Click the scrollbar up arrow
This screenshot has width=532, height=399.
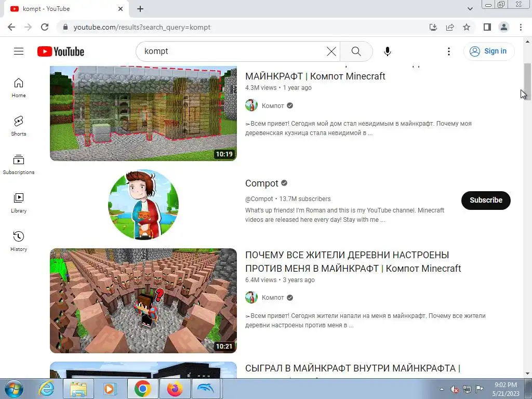(527, 42)
